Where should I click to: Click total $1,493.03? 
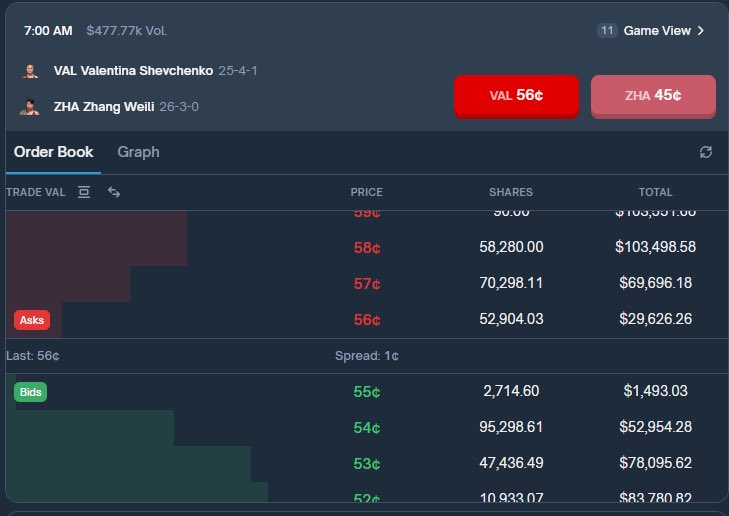656,391
